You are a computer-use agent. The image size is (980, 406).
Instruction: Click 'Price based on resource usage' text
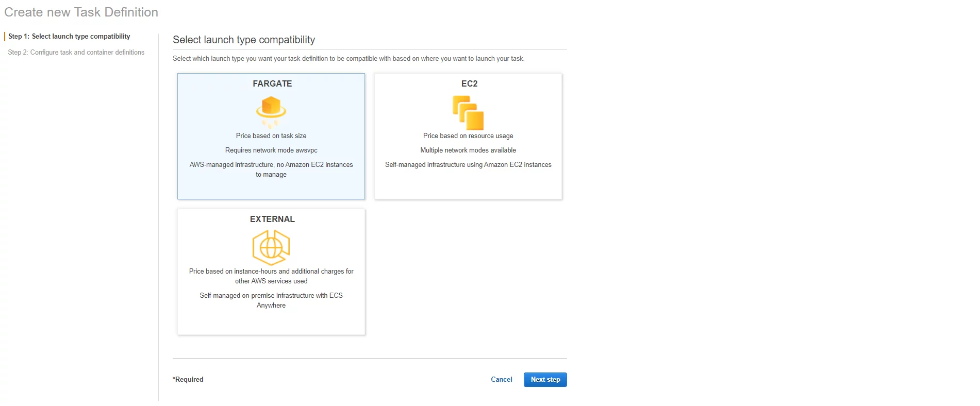[x=468, y=136]
